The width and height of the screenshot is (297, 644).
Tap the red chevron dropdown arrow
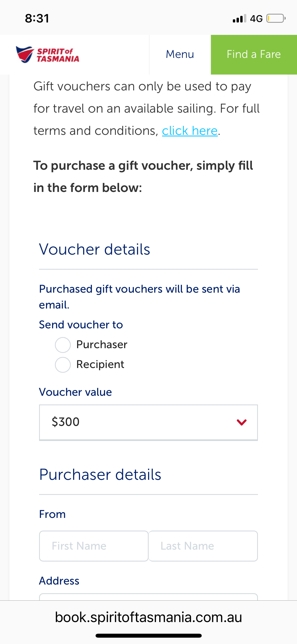pos(242,422)
